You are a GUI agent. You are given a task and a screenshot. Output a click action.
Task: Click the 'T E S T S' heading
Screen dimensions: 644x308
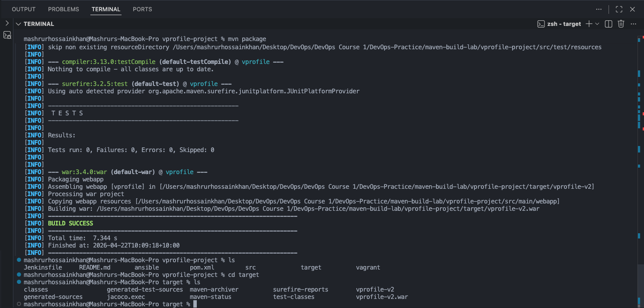[x=67, y=113]
